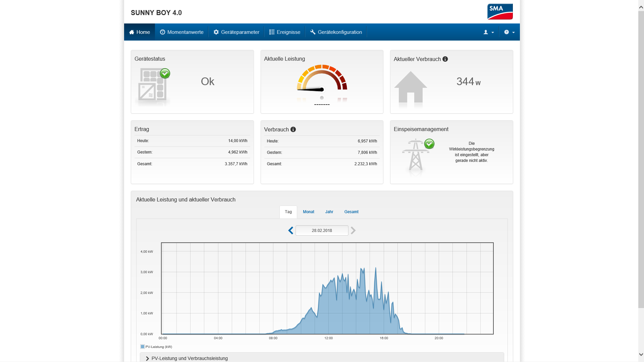Go to previous day with left arrow
The height and width of the screenshot is (362, 644).
pos(291,231)
